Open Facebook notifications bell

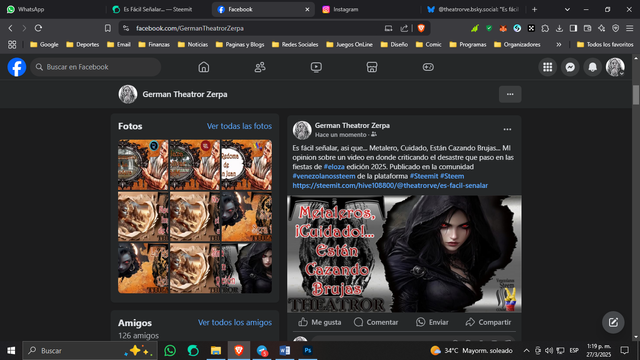point(593,67)
